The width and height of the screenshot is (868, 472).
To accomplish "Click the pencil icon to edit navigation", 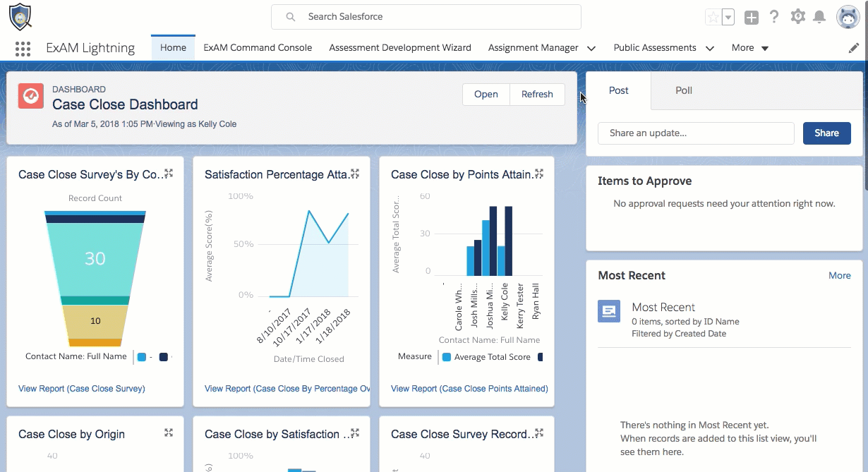I will 853,48.
